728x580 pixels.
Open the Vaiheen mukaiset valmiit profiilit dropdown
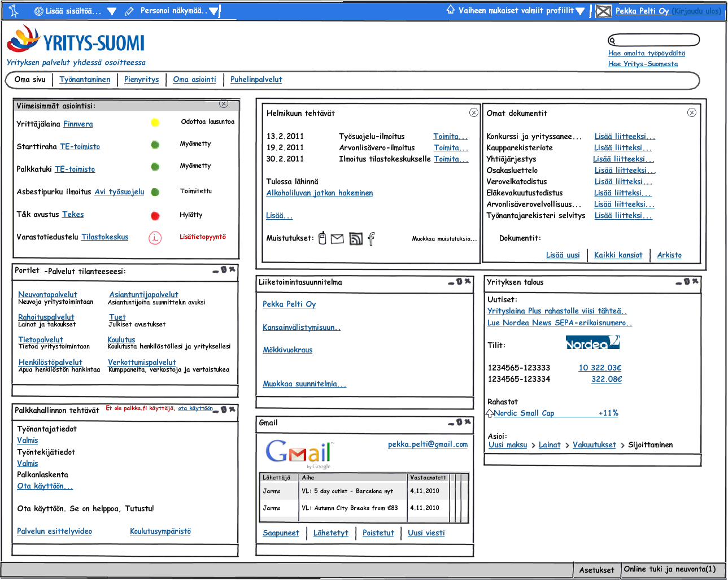580,11
